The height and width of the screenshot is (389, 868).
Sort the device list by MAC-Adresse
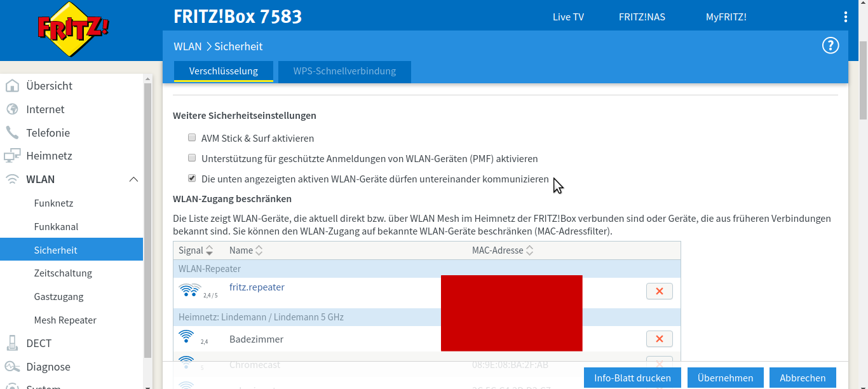[x=503, y=250]
